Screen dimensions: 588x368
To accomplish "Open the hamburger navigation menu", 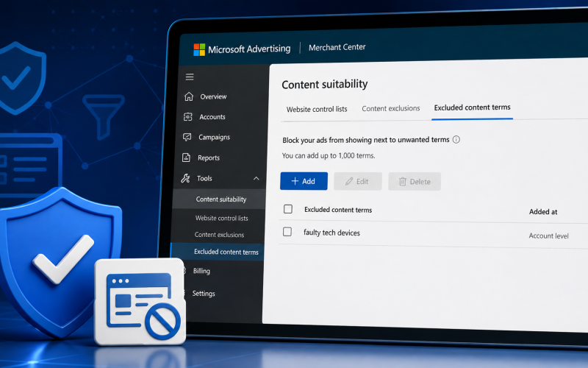I will tap(190, 77).
